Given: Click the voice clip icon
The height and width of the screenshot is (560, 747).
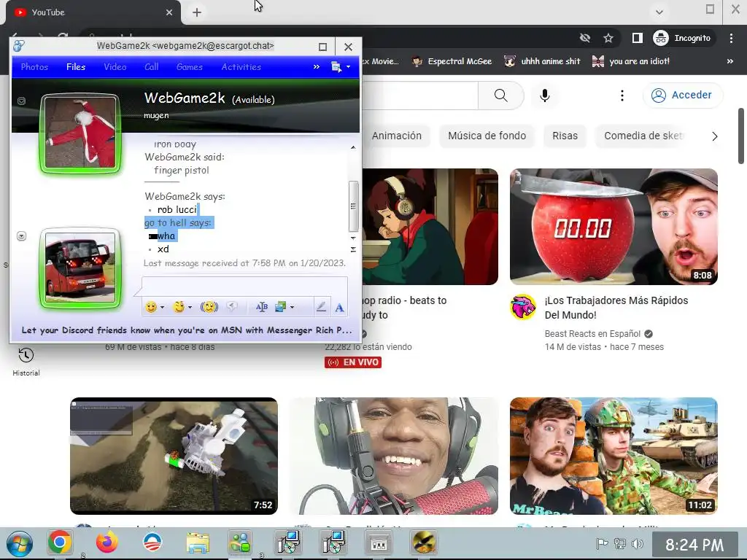Looking at the screenshot, I should [232, 307].
